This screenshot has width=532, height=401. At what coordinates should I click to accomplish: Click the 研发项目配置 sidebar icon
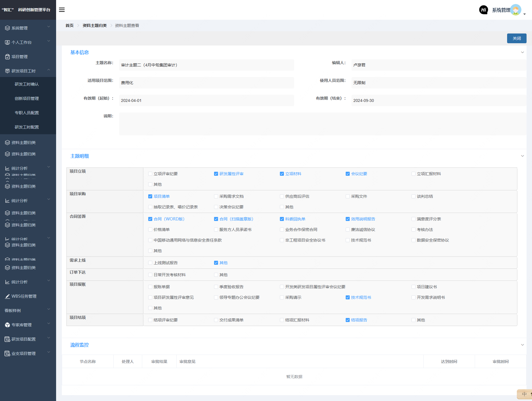[7, 339]
